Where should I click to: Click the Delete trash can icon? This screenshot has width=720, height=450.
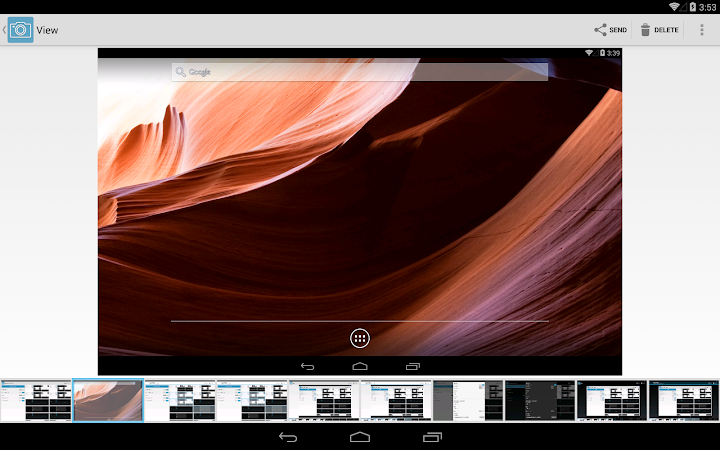(x=645, y=30)
